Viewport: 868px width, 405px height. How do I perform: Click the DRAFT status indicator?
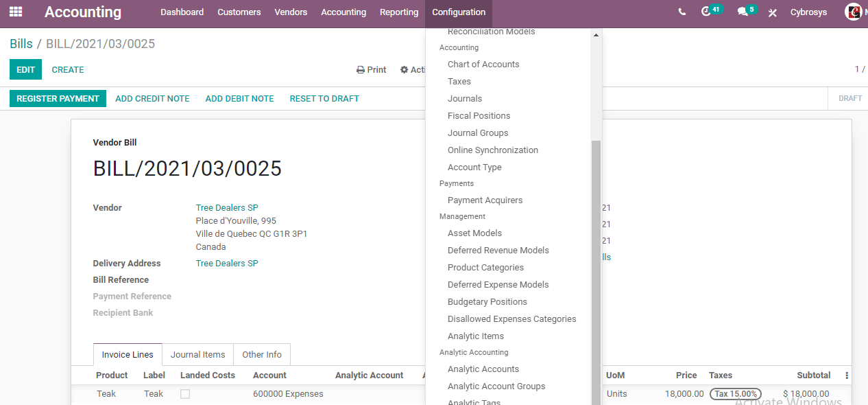[x=850, y=99]
